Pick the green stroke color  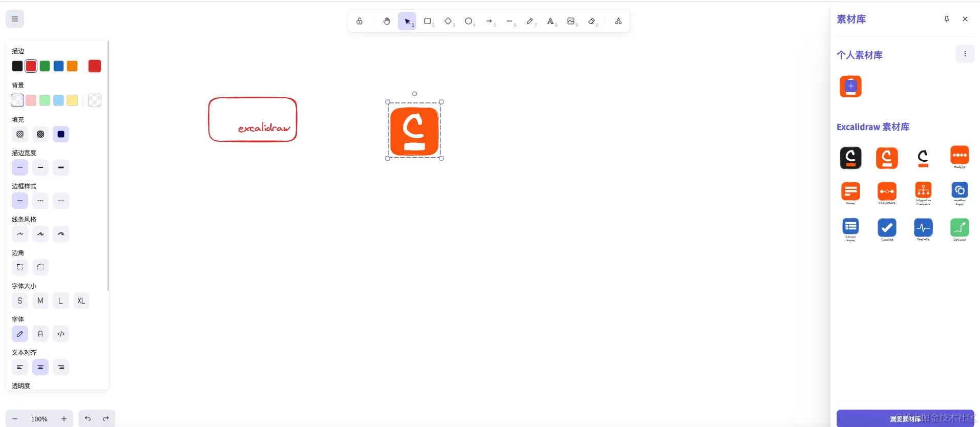point(45,66)
